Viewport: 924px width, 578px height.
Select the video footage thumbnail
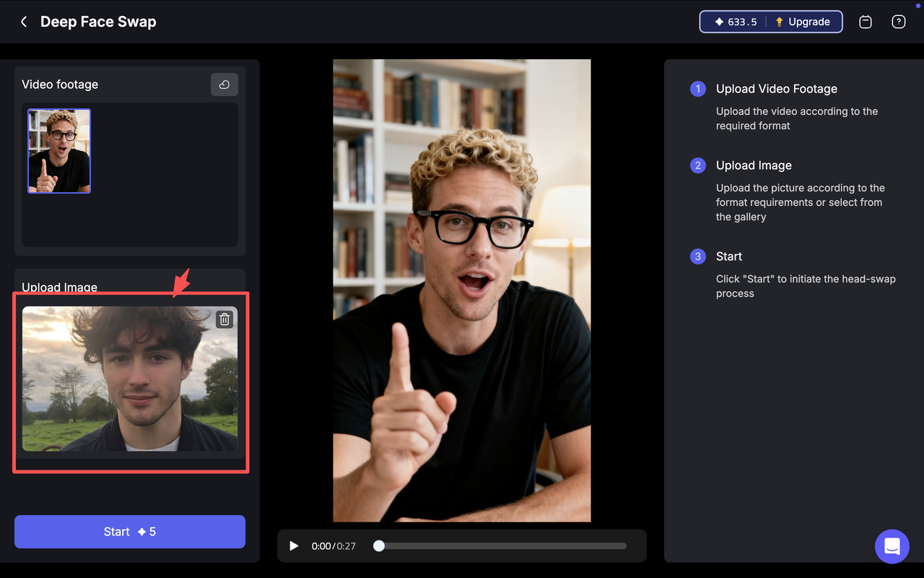pos(58,151)
